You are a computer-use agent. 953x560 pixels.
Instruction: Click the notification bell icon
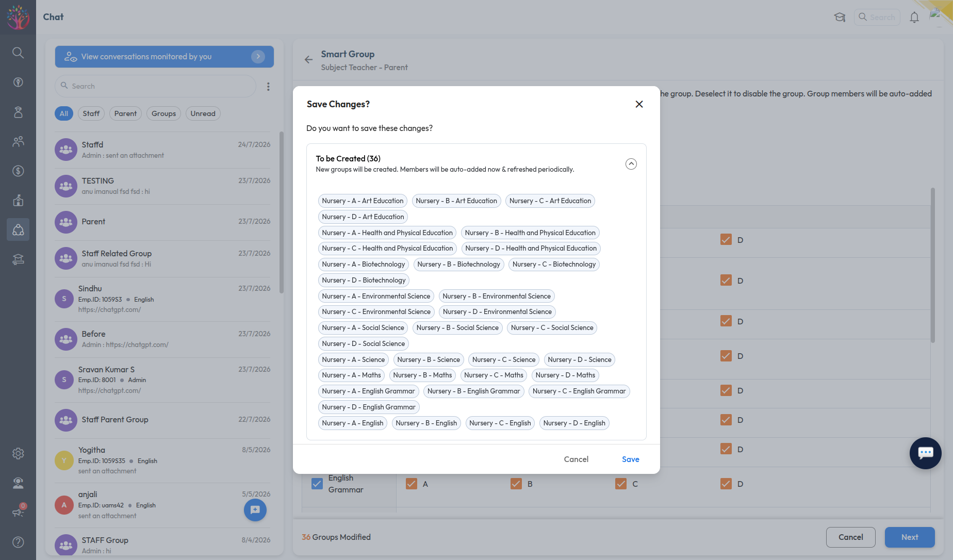pyautogui.click(x=914, y=17)
